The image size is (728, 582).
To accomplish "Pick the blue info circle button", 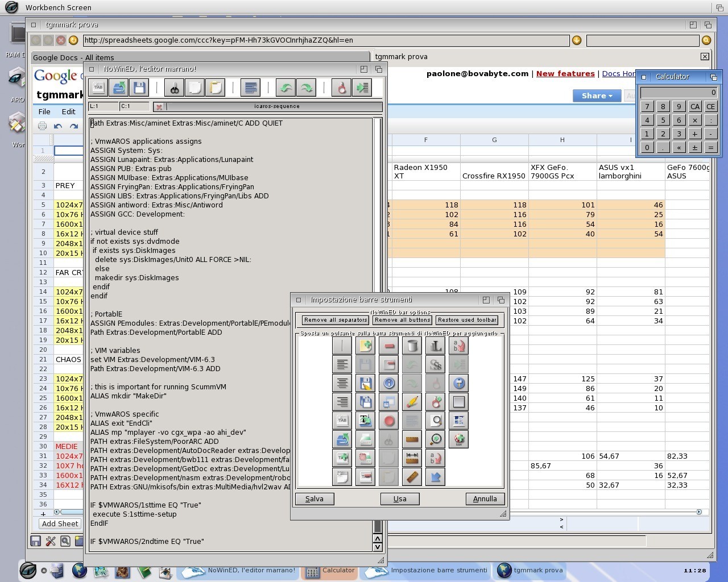I will pyautogui.click(x=388, y=383).
